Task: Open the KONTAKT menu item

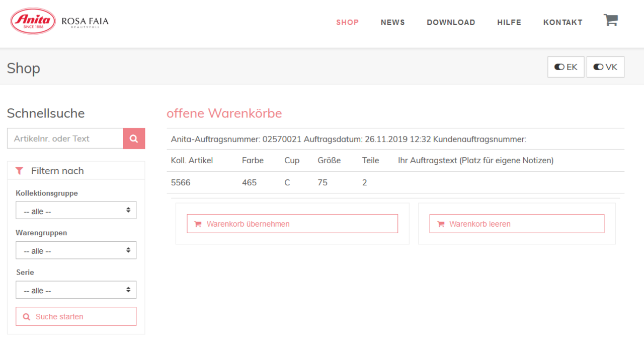Action: 562,22
